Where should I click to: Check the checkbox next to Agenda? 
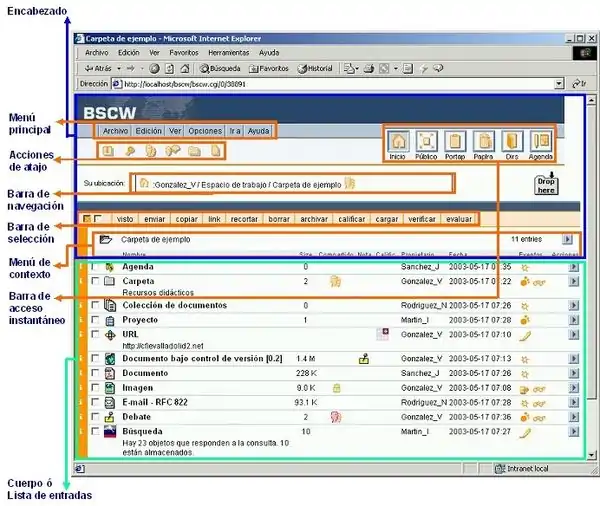[x=95, y=267]
